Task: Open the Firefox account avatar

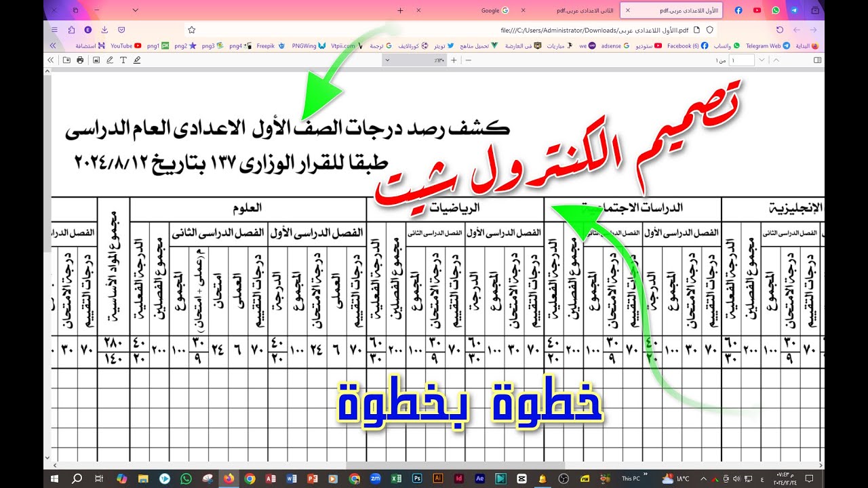Action: (x=88, y=30)
